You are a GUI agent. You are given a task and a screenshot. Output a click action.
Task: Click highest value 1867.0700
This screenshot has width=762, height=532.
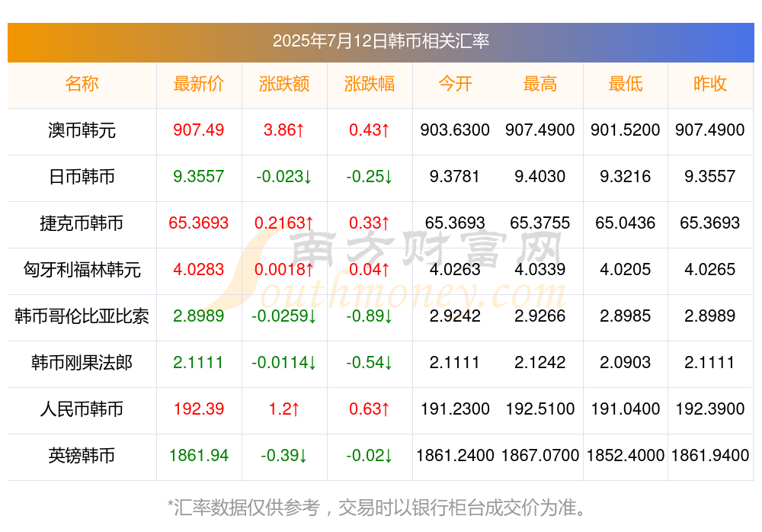click(540, 455)
